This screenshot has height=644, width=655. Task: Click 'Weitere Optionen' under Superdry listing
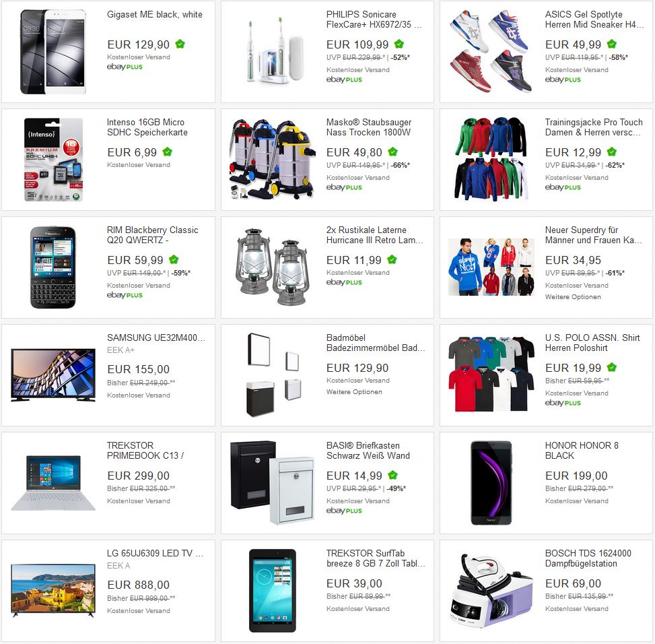point(573,296)
